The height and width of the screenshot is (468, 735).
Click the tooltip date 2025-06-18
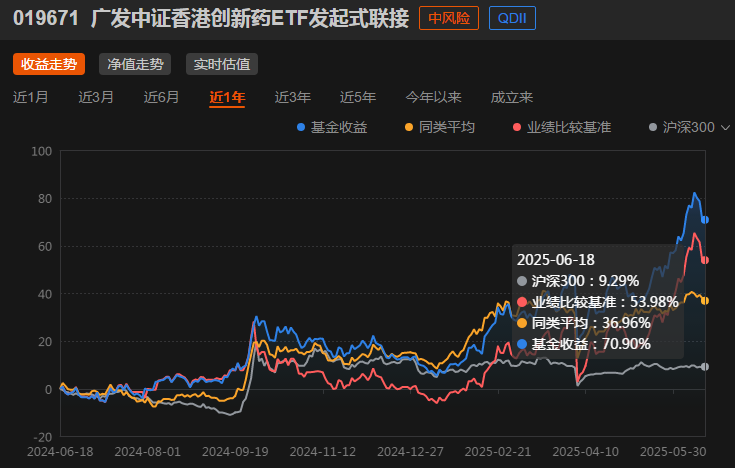(x=555, y=260)
